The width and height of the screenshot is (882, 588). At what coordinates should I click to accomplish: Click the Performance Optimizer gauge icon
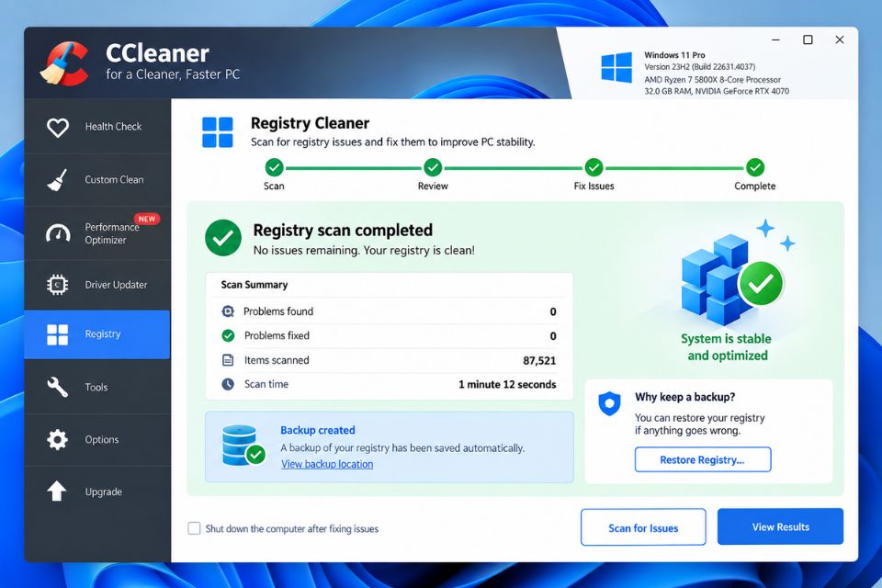pyautogui.click(x=57, y=233)
